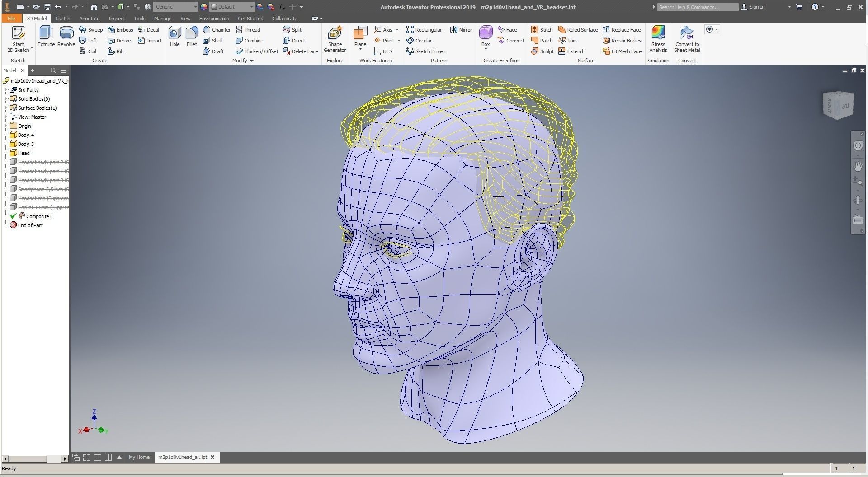
Task: Apply the Chamfer tool
Action: [217, 30]
